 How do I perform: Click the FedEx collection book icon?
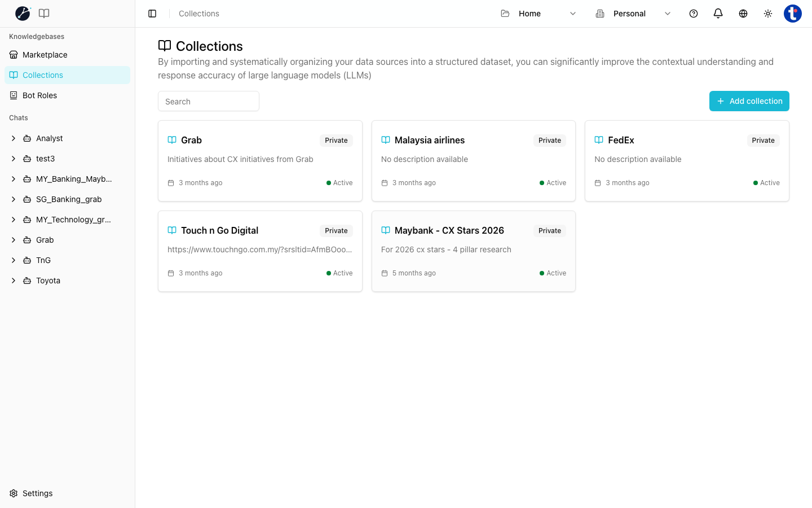pyautogui.click(x=599, y=140)
